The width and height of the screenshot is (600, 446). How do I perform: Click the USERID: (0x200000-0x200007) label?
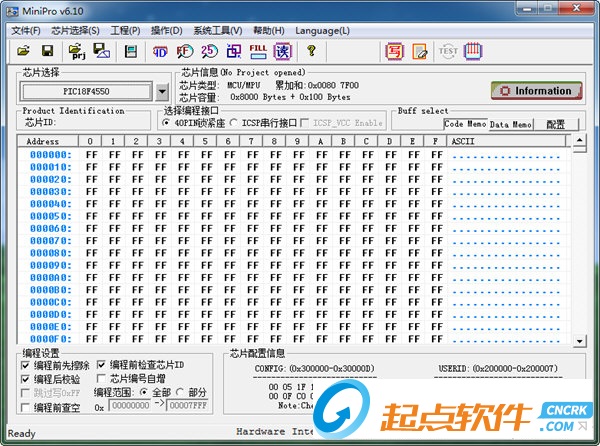pyautogui.click(x=498, y=368)
